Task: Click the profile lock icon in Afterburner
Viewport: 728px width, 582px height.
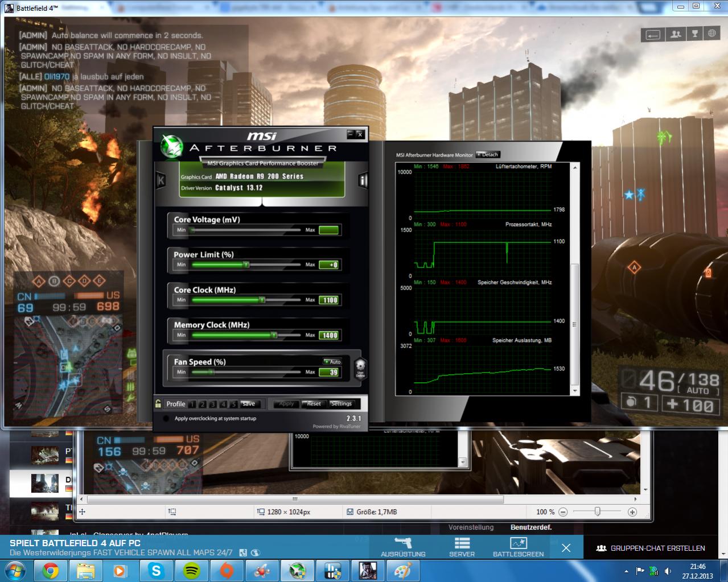Action: [x=158, y=403]
